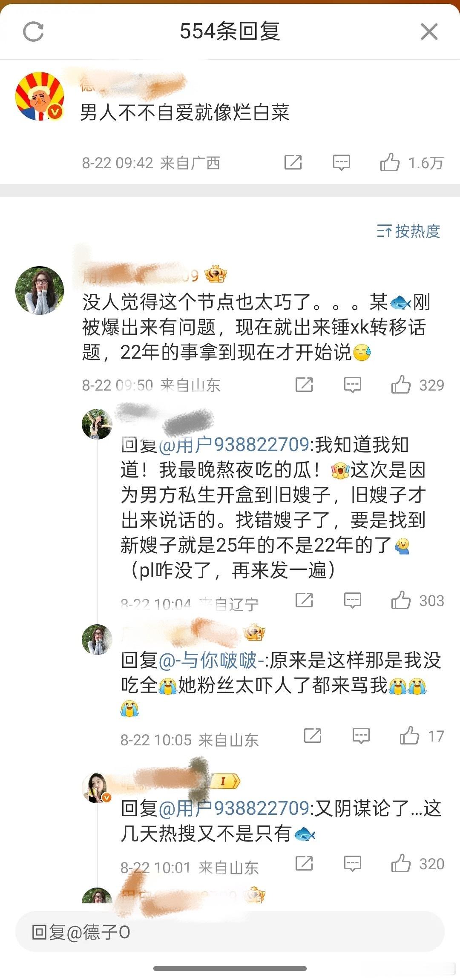Share the main 烂白菜 comment
The width and height of the screenshot is (460, 980).
pyautogui.click(x=293, y=162)
